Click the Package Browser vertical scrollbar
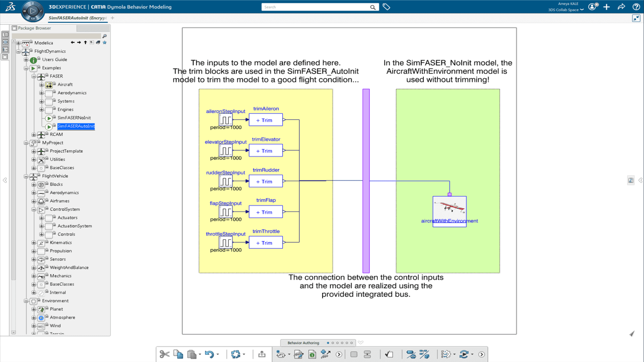Screen dimensions: 644x362 coord(13,161)
